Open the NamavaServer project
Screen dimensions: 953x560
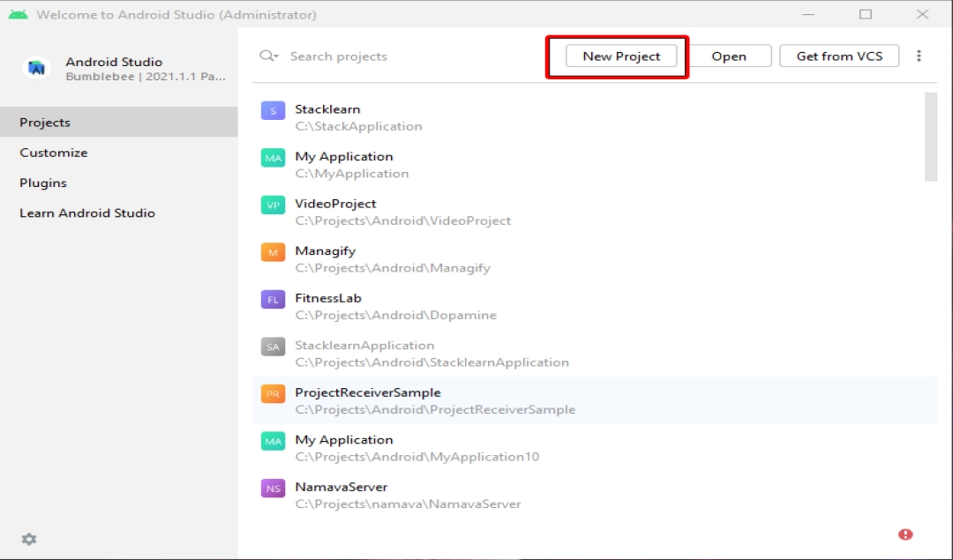click(595, 495)
